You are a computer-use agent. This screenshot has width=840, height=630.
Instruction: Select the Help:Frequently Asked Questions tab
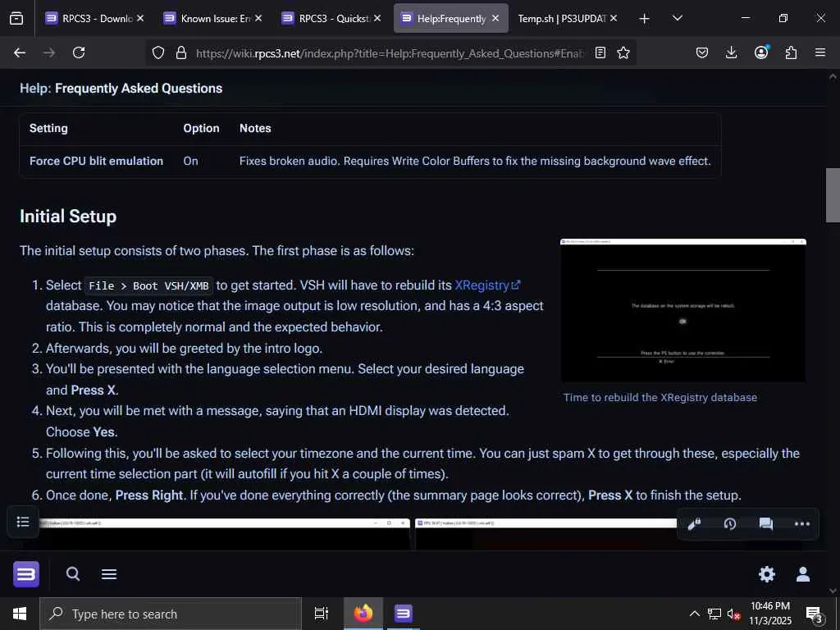(x=451, y=18)
